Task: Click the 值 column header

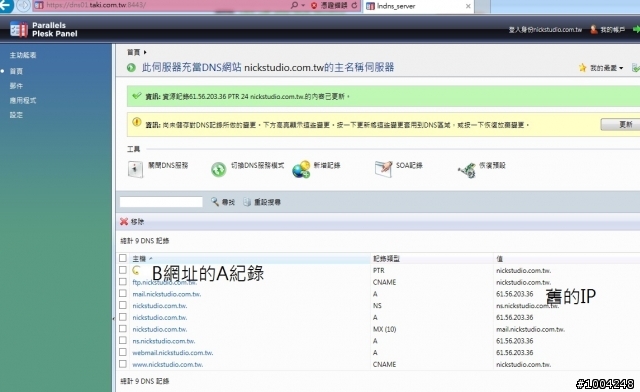Action: (x=500, y=259)
